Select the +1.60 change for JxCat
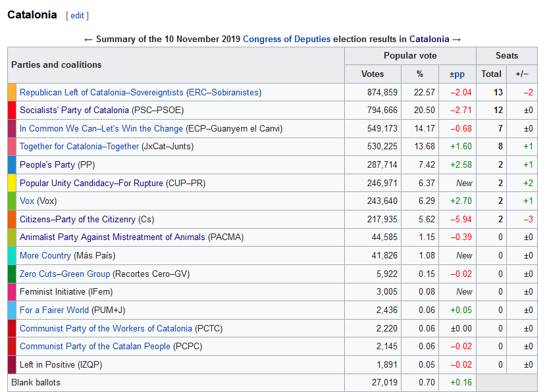This screenshot has height=392, width=545. (461, 147)
